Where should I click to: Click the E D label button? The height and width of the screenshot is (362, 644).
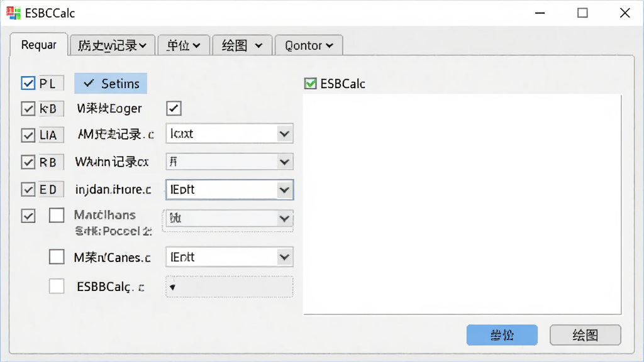tap(52, 189)
